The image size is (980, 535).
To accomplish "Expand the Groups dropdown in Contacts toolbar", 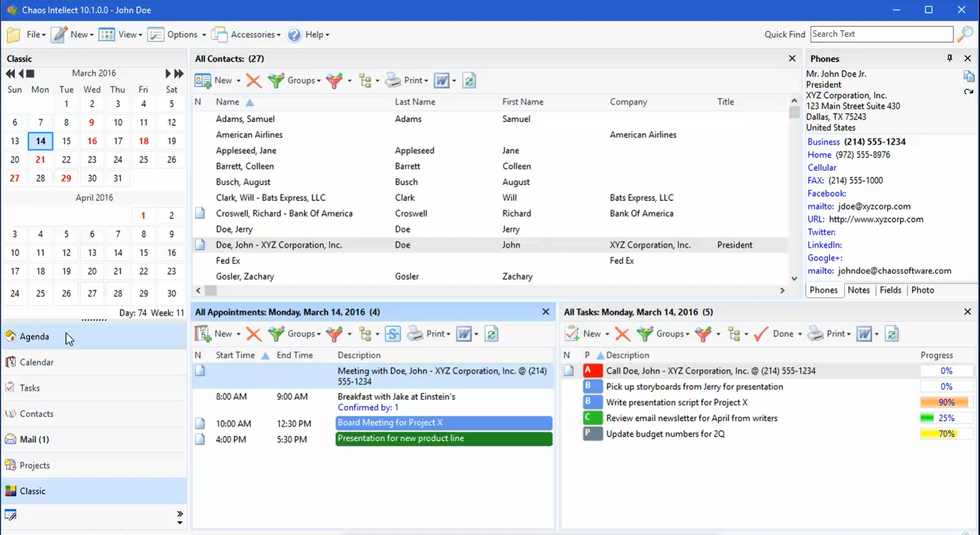I will 304,81.
